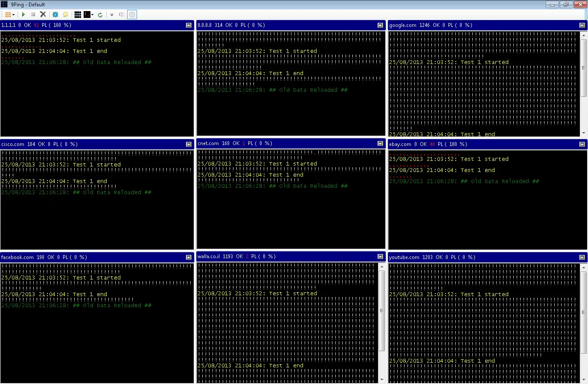Stop pinging with the gray stop button
Viewport: 588px width, 384px height.
pyautogui.click(x=33, y=15)
